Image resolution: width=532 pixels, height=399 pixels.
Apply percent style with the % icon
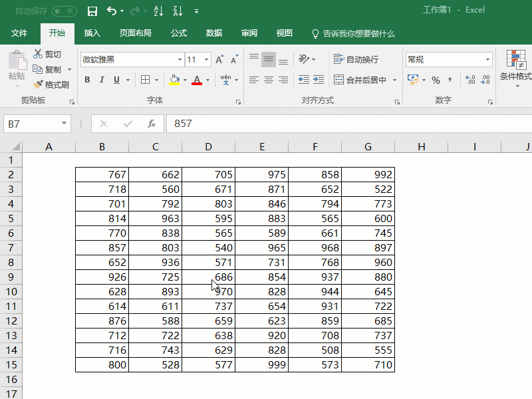pyautogui.click(x=436, y=80)
